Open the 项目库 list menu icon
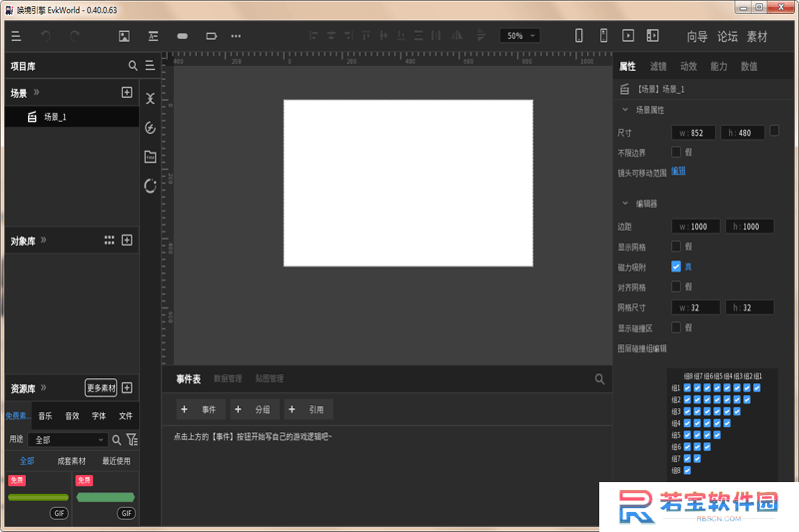Screen dimensions: 799x532 (150, 66)
